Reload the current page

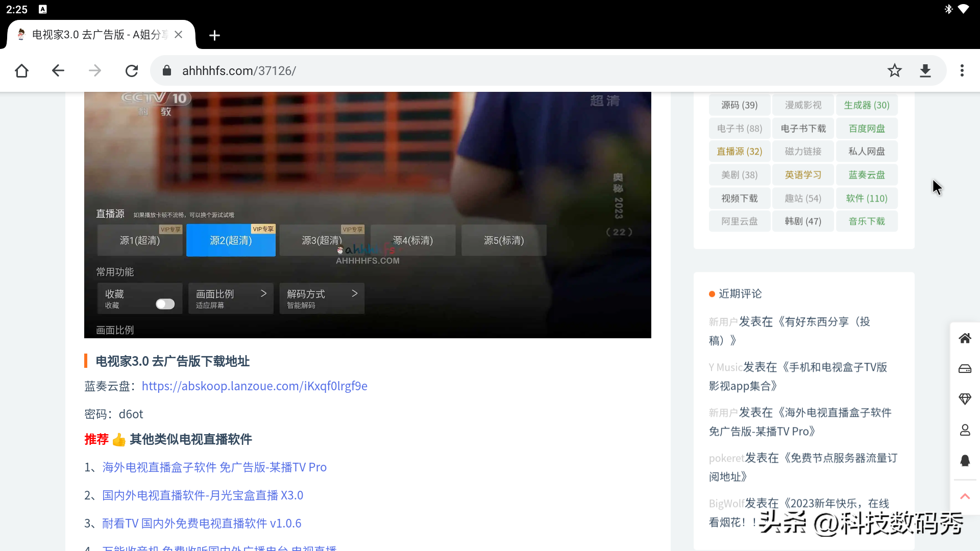(132, 70)
